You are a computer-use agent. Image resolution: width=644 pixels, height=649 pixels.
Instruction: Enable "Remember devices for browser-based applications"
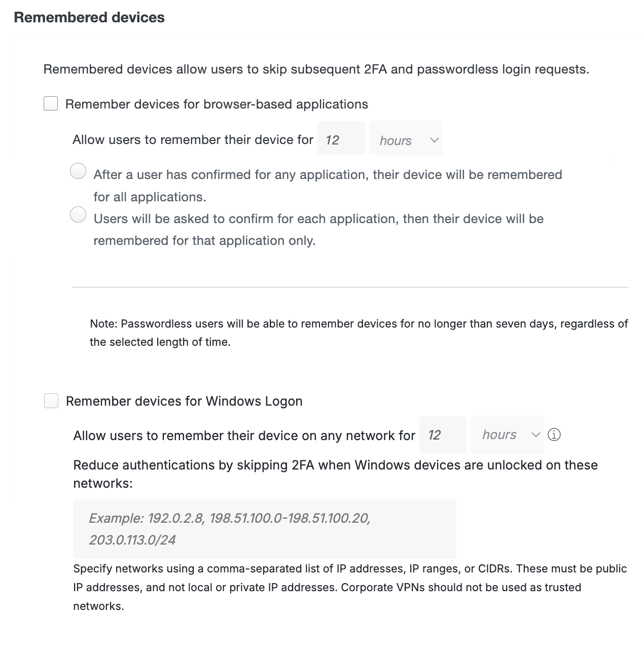[x=51, y=103]
